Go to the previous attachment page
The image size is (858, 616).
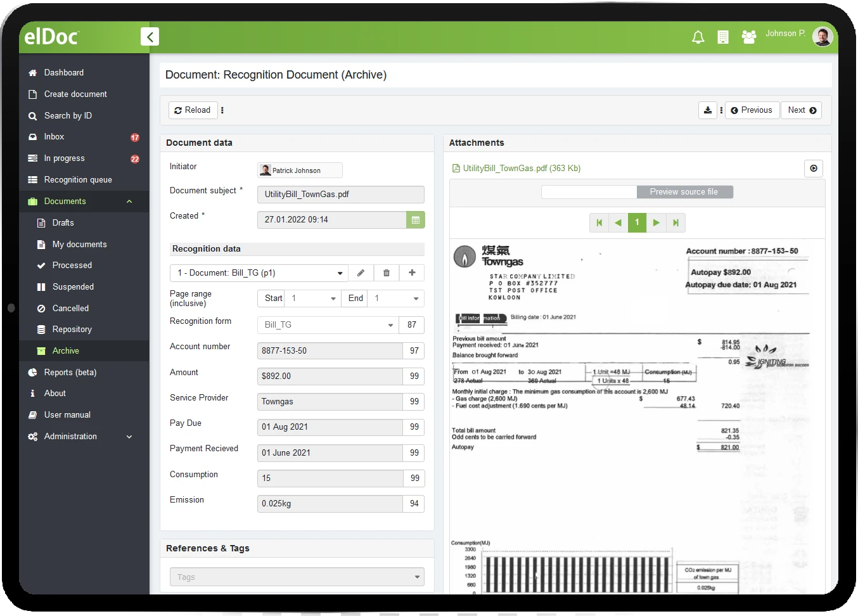(618, 223)
